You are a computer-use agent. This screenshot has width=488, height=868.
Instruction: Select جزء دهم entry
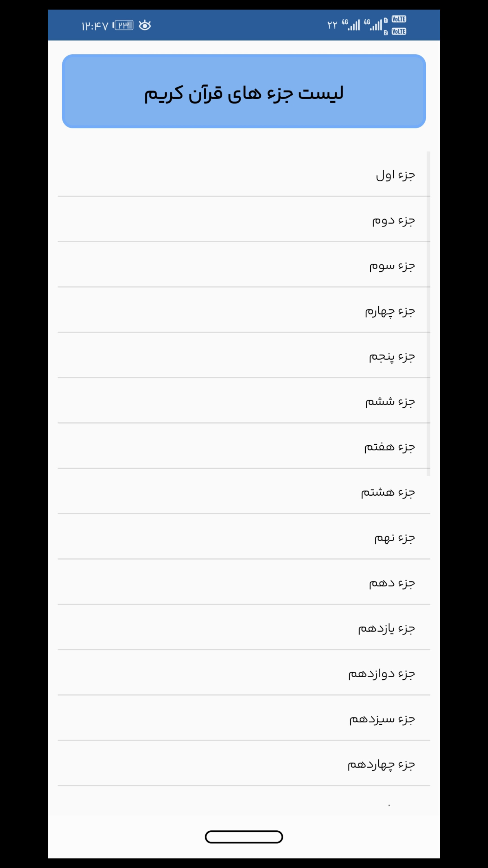pos(244,583)
